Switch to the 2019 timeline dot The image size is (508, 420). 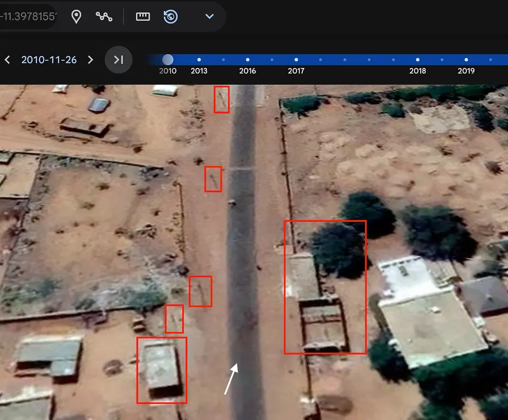tap(466, 60)
